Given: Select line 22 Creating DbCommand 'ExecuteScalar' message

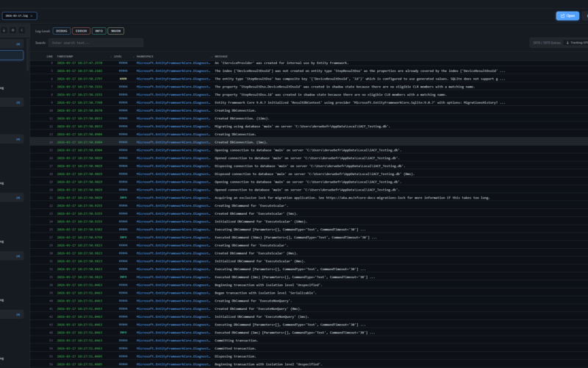Looking at the screenshot, I should [x=251, y=206].
